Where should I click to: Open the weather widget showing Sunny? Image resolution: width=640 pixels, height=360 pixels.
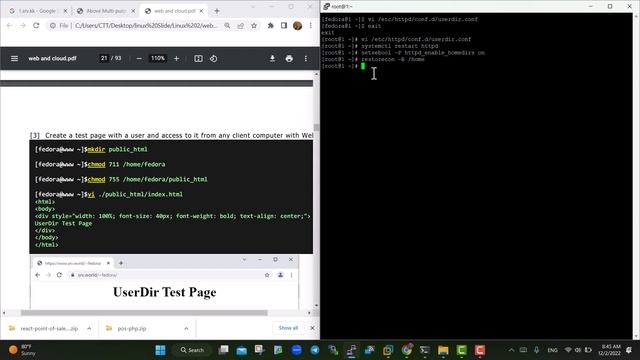pos(23,350)
